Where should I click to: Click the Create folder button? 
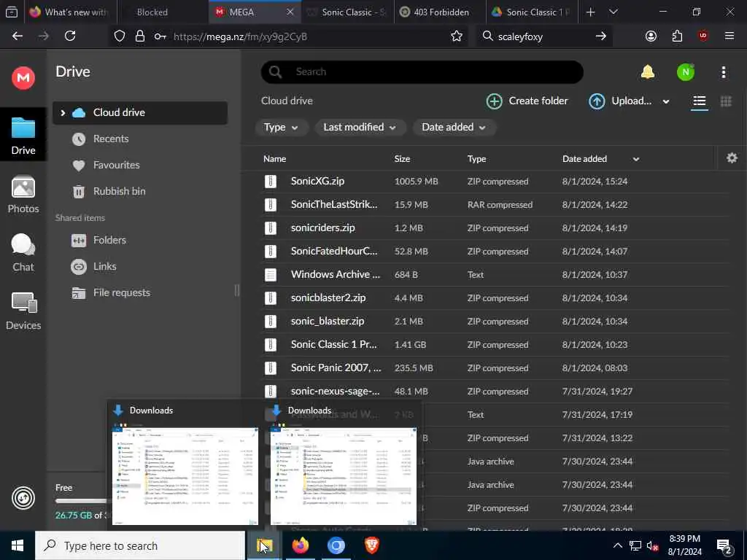[527, 101]
